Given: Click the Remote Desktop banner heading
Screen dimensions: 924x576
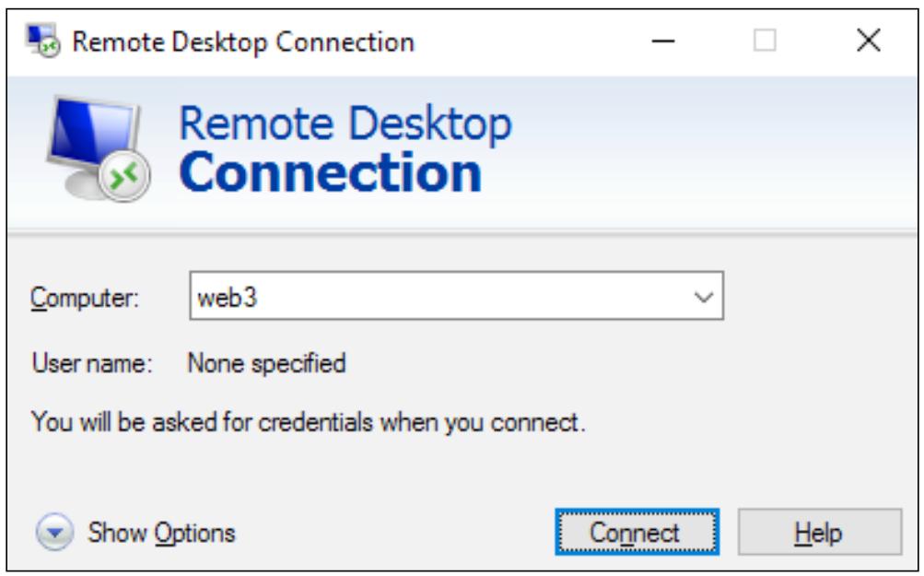Looking at the screenshot, I should pyautogui.click(x=345, y=123).
